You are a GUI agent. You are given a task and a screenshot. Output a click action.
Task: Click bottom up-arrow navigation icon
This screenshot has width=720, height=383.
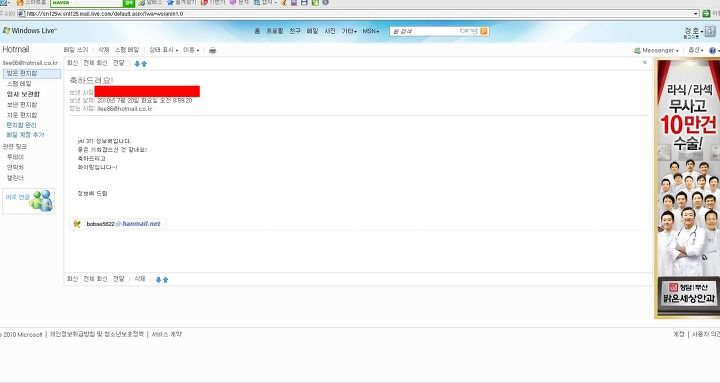coord(165,279)
